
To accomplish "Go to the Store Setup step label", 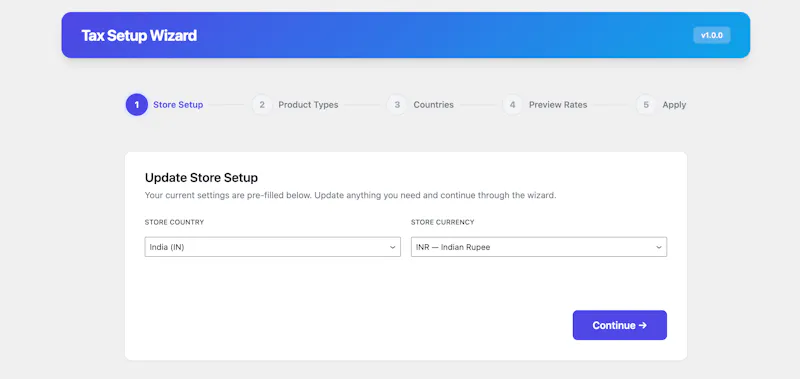I will (178, 105).
